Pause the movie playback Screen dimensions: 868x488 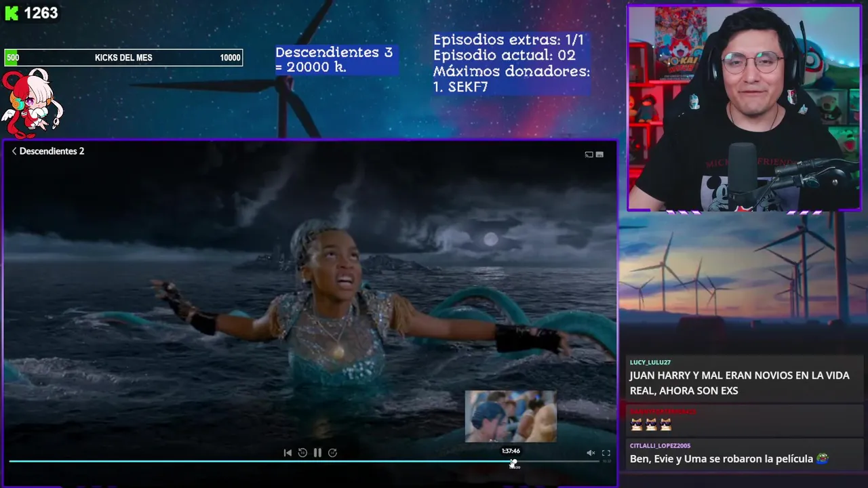[317, 453]
